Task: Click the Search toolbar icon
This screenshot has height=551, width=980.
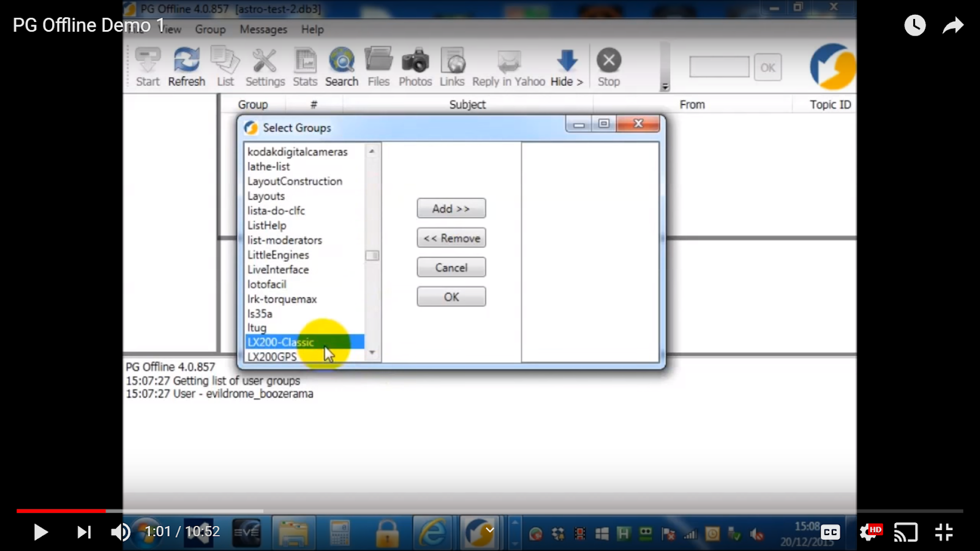Action: [x=342, y=67]
